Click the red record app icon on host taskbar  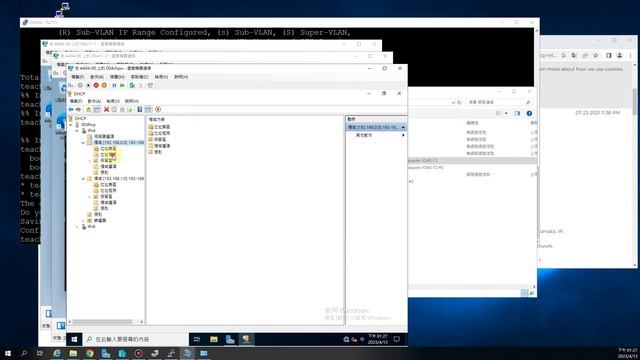139,353
